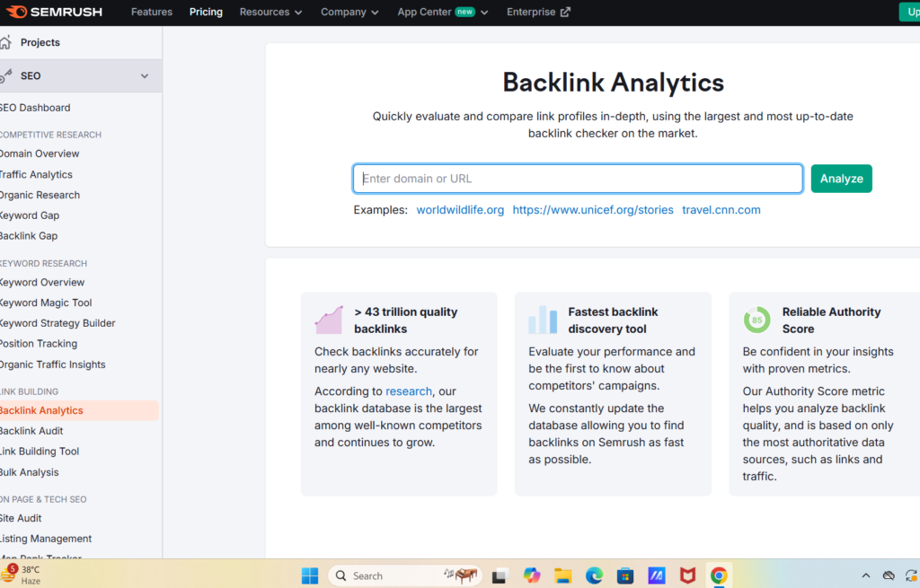Click the cloud sync-off tray icon
The height and width of the screenshot is (588, 920).
pyautogui.click(x=889, y=575)
